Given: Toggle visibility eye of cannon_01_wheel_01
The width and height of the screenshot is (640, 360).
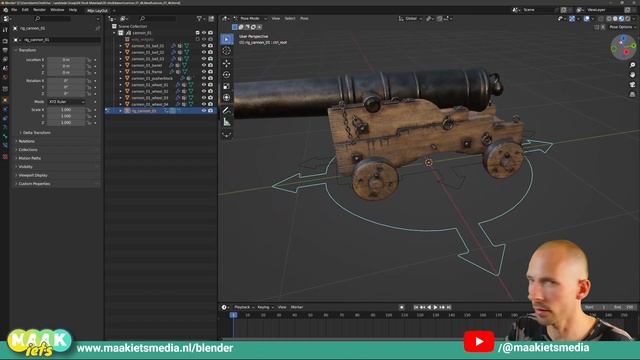Looking at the screenshot, I should coord(204,85).
